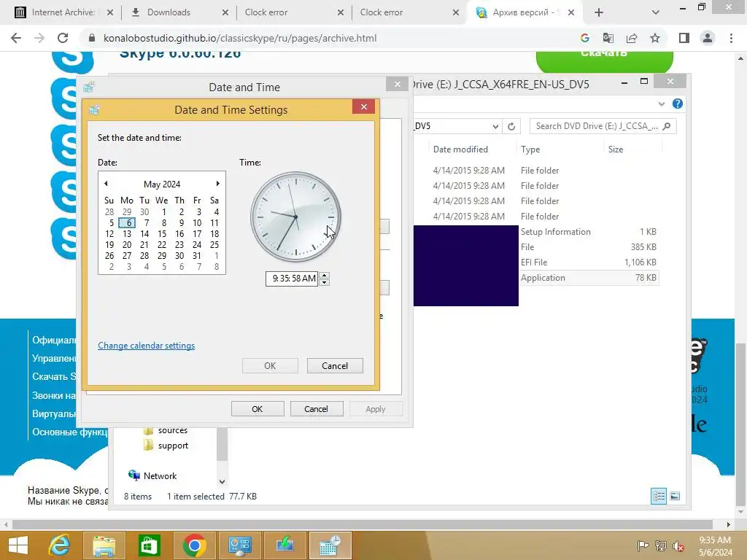Image resolution: width=747 pixels, height=560 pixels.
Task: Sort by Type column
Action: pos(530,149)
